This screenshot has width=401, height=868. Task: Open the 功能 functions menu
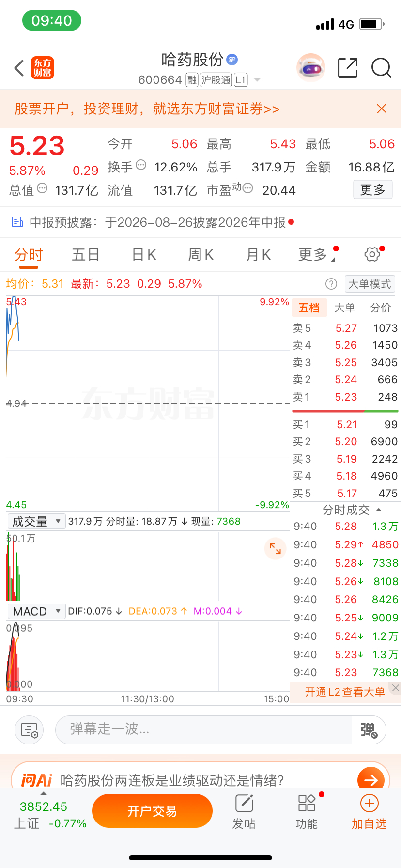click(307, 812)
